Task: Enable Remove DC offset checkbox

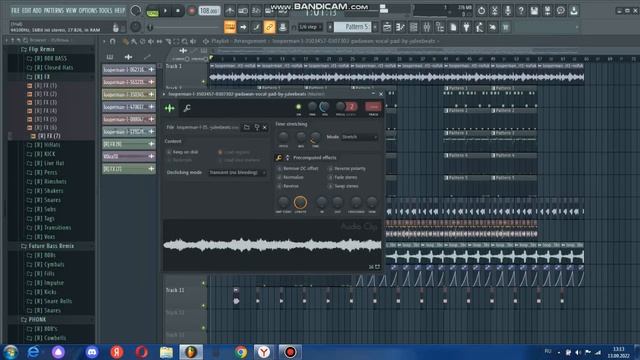Action: 280,169
